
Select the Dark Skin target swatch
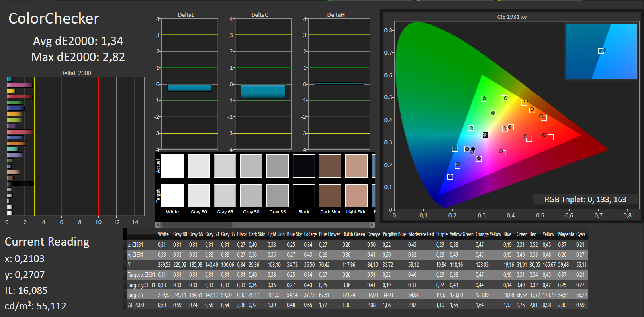pos(330,196)
